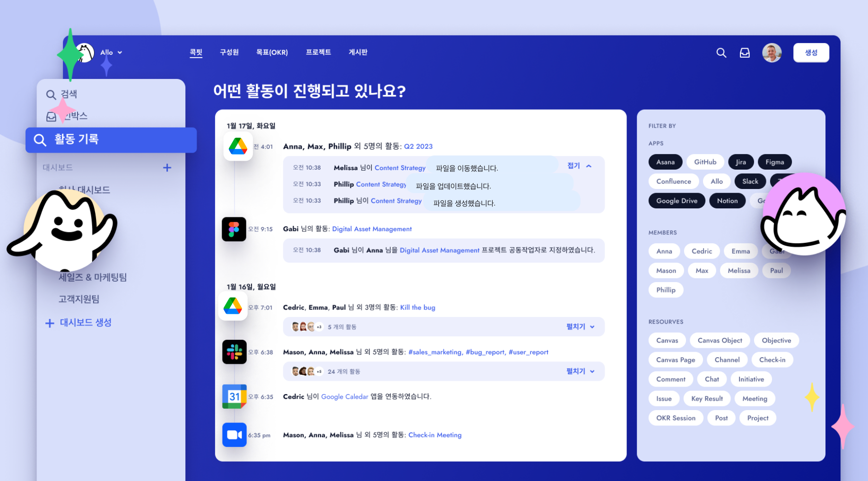
Task: Click Google Drive icon for Kill the bug
Action: tap(233, 306)
